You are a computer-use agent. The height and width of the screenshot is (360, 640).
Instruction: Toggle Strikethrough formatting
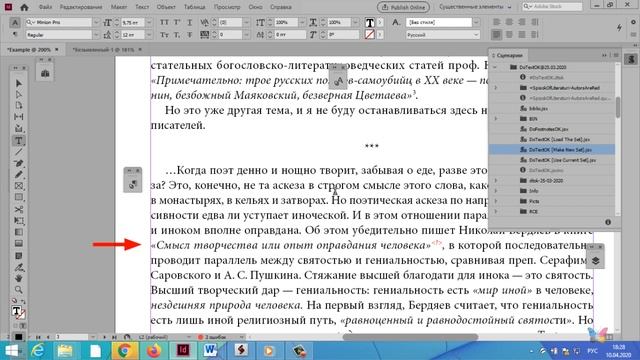pos(189,35)
